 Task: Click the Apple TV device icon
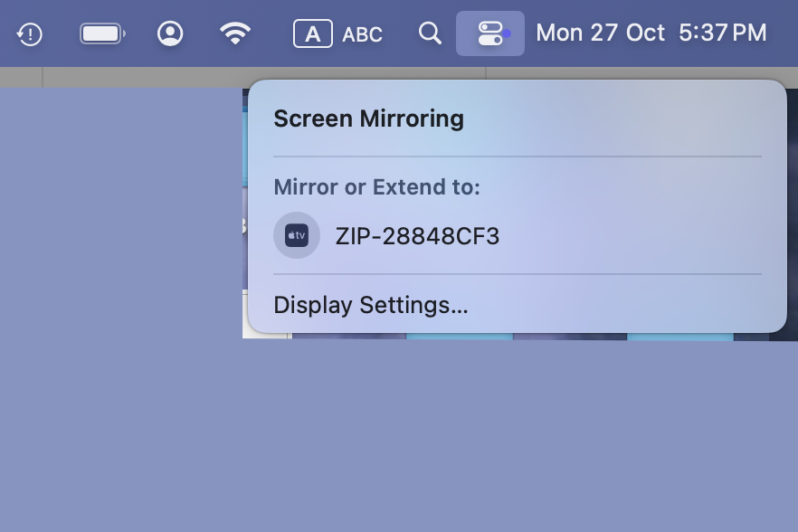point(297,235)
